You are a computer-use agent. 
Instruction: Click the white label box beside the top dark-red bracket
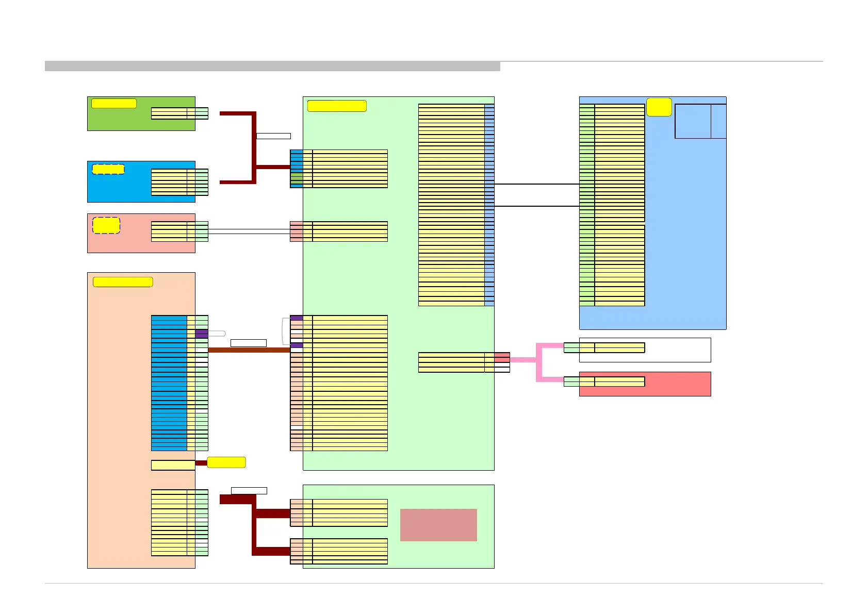tap(273, 136)
